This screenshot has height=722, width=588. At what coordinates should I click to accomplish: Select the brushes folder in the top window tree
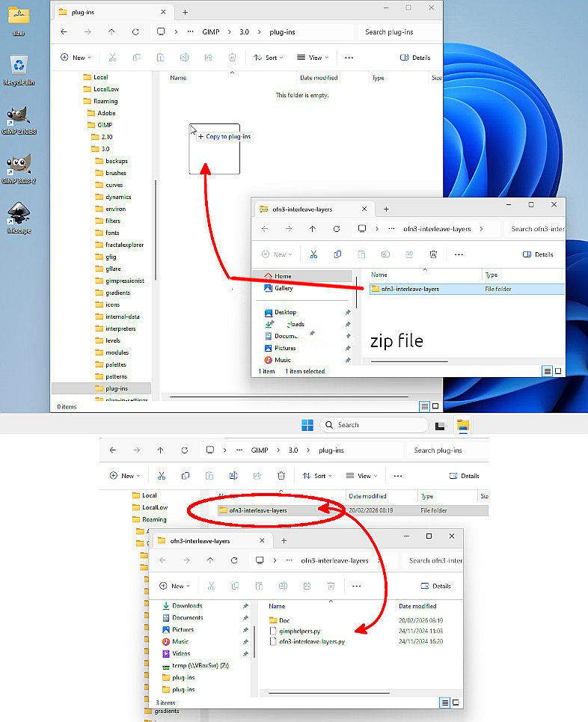point(111,173)
